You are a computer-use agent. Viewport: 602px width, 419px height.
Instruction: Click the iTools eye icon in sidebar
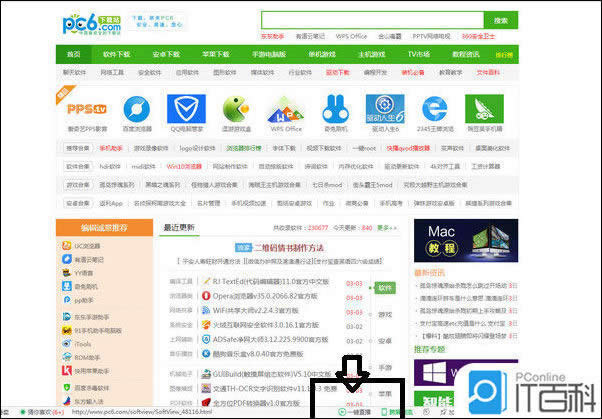tap(67, 344)
